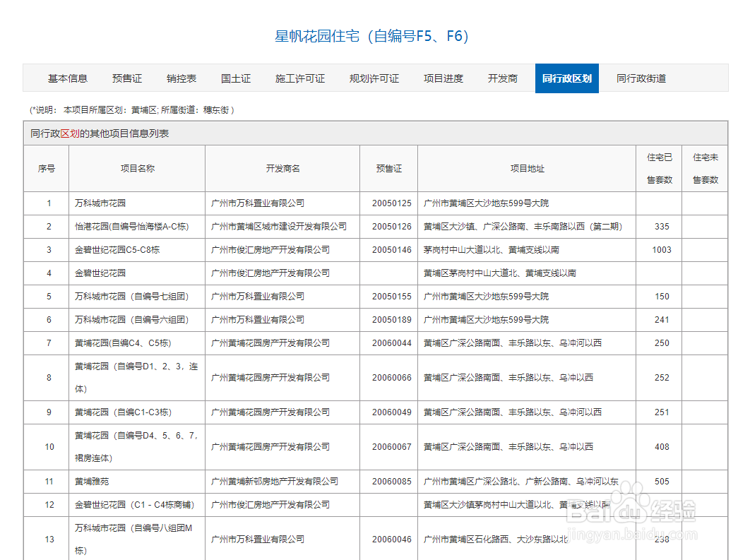Select project 万科城市花园（自编号六组团）
Viewport: 738px width, 560px height.
tap(132, 319)
